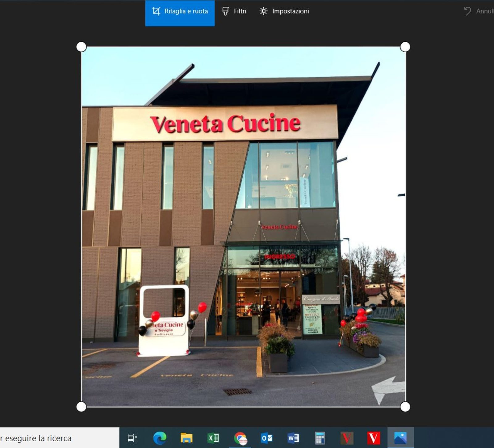Select the Ritaglia e ruota tab
This screenshot has width=494, height=448.
click(180, 12)
